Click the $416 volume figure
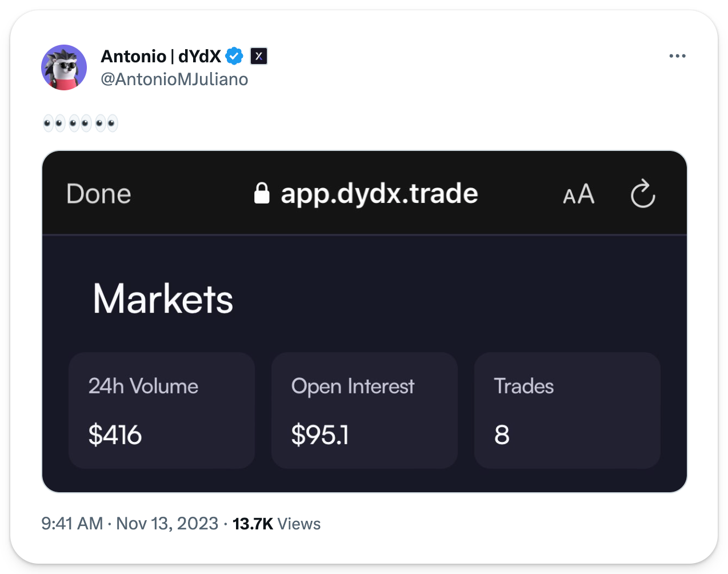 click(115, 435)
